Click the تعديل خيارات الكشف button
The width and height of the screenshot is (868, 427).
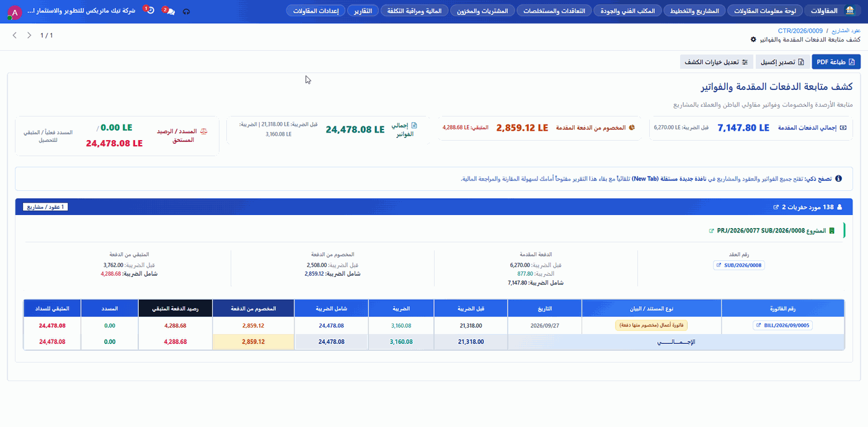tap(717, 62)
